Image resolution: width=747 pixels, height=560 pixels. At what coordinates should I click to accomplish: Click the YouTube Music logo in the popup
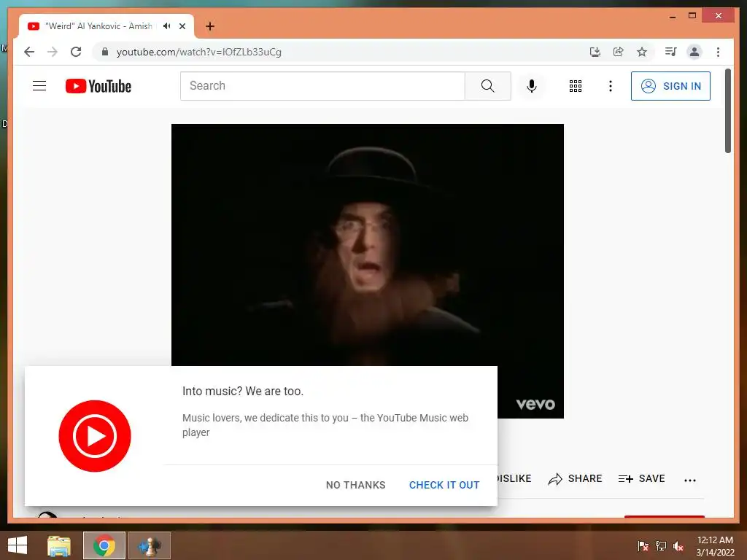(95, 436)
